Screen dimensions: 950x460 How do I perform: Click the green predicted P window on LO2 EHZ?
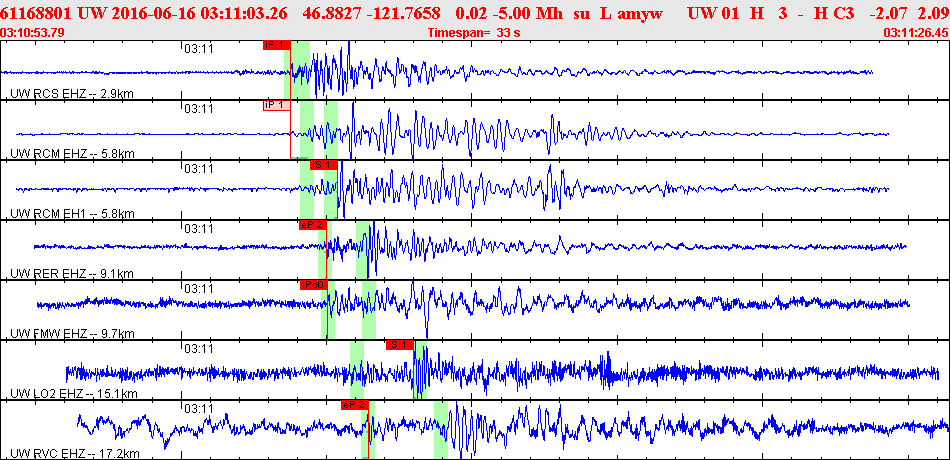[357, 370]
